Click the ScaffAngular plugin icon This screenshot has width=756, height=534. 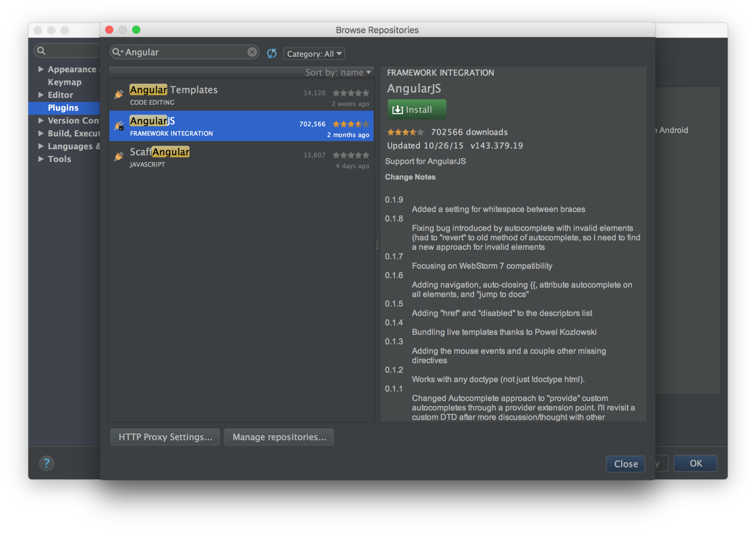click(119, 157)
